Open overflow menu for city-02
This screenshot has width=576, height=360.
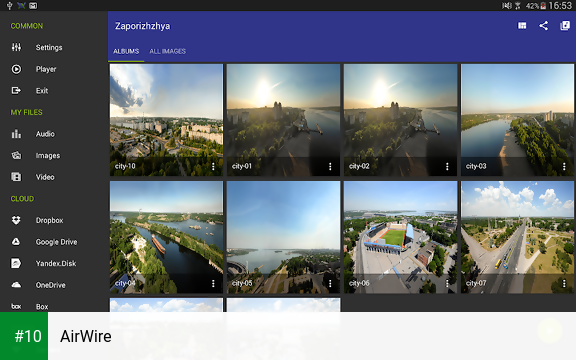[447, 166]
